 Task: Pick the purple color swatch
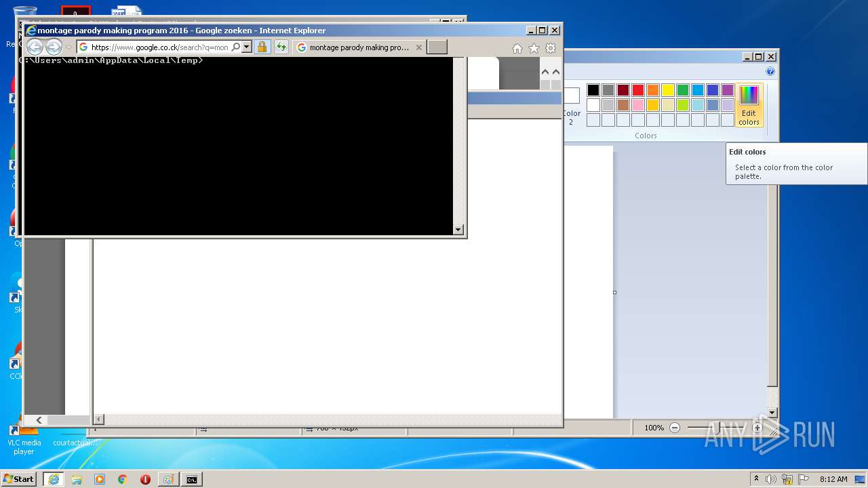tap(728, 90)
